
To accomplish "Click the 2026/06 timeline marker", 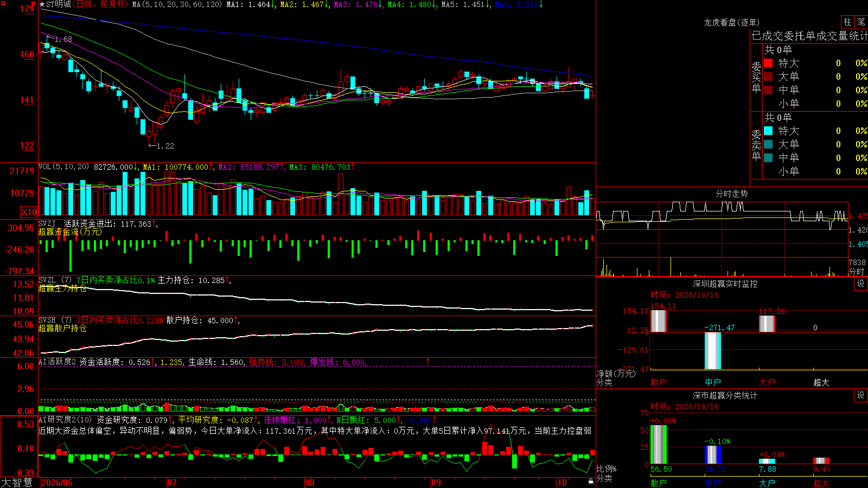I will click(57, 483).
